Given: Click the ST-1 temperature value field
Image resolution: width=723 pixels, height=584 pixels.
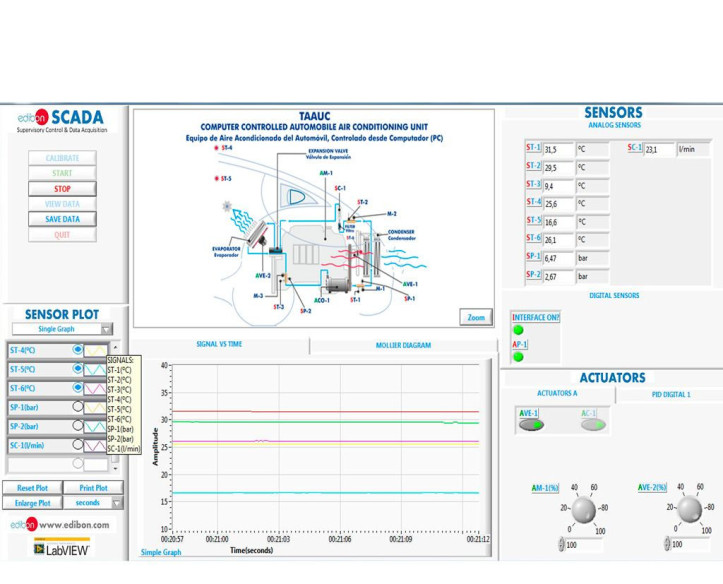Looking at the screenshot, I should pos(558,150).
